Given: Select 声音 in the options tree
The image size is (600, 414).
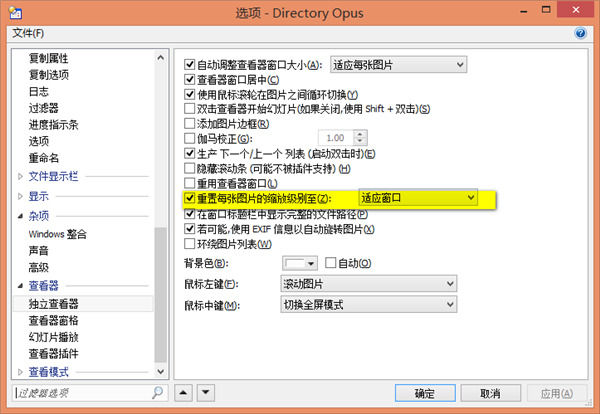Looking at the screenshot, I should (x=39, y=251).
